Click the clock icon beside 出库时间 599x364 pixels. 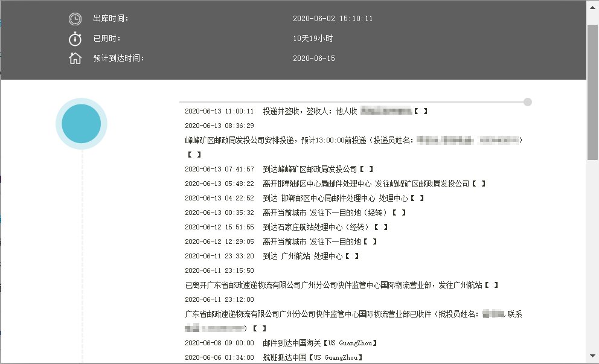coord(75,19)
